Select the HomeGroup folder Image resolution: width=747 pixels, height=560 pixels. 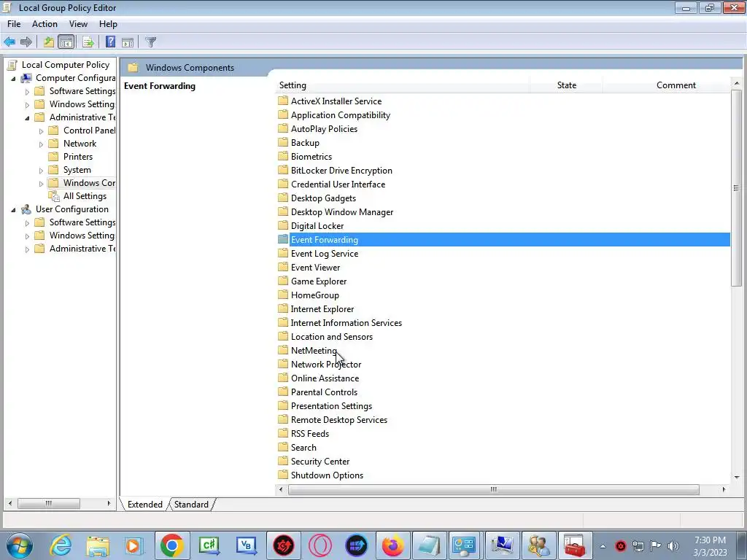(x=315, y=295)
